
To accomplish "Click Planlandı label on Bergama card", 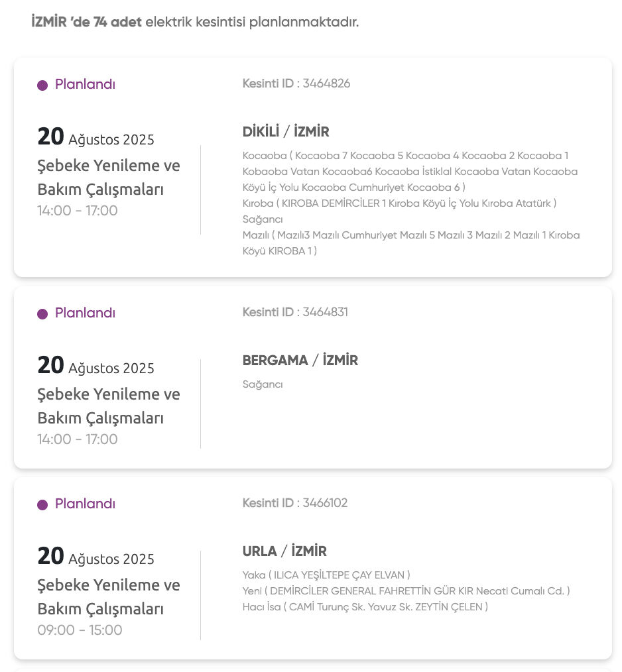I will click(85, 313).
